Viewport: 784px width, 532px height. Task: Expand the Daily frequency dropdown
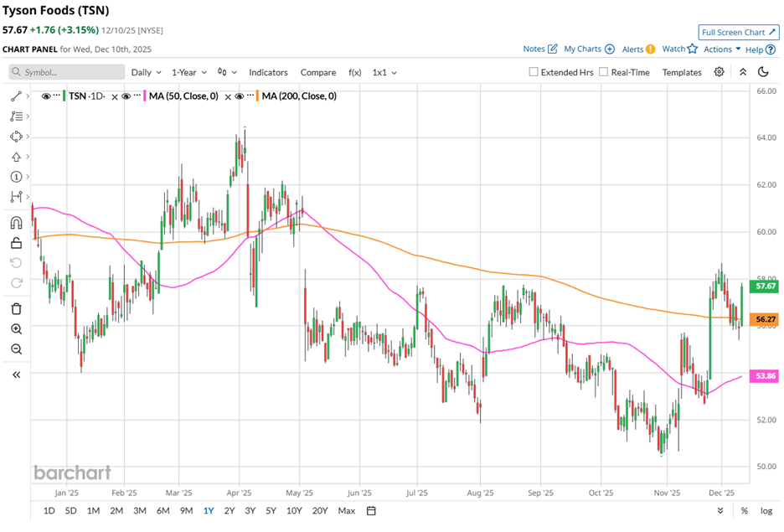point(146,72)
